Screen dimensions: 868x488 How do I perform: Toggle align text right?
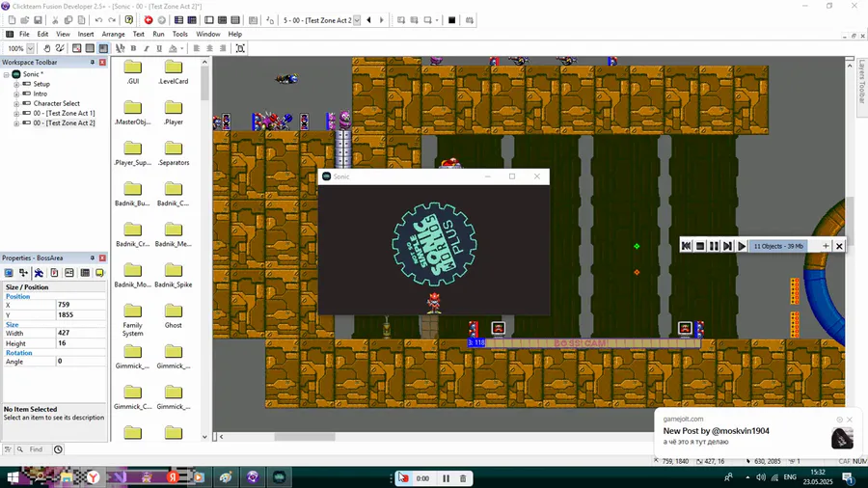pyautogui.click(x=223, y=48)
